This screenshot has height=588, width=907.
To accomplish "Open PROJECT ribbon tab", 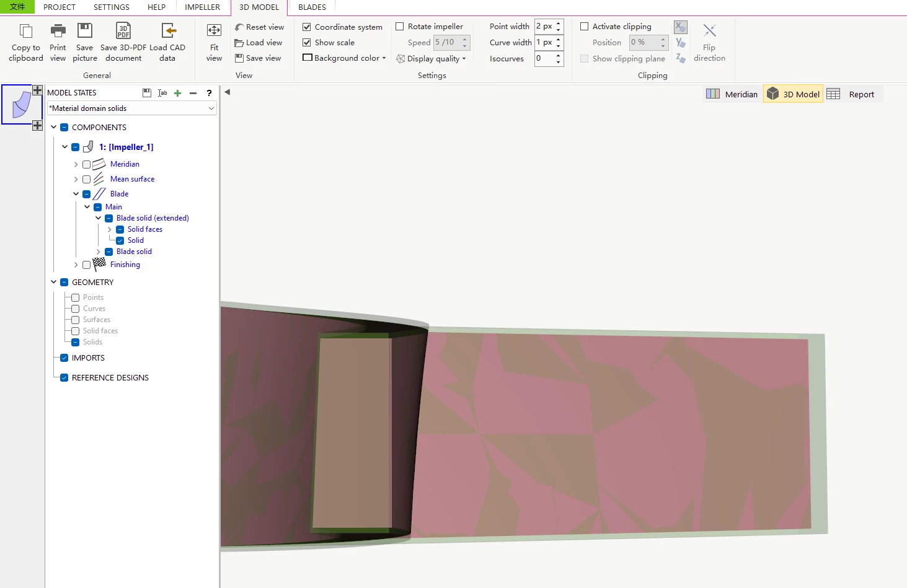I will 60,7.
